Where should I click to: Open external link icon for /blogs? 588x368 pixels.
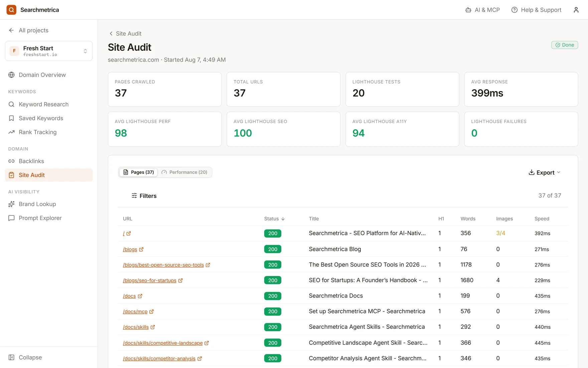[x=141, y=249]
